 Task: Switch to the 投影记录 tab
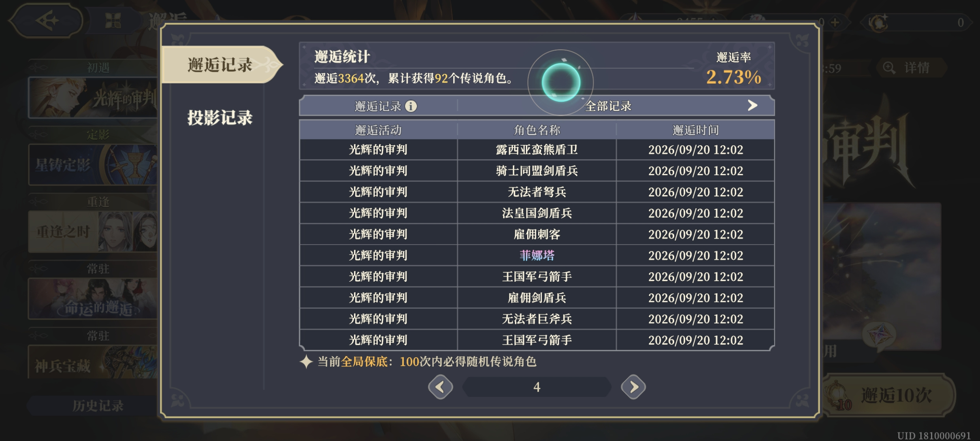click(x=220, y=117)
